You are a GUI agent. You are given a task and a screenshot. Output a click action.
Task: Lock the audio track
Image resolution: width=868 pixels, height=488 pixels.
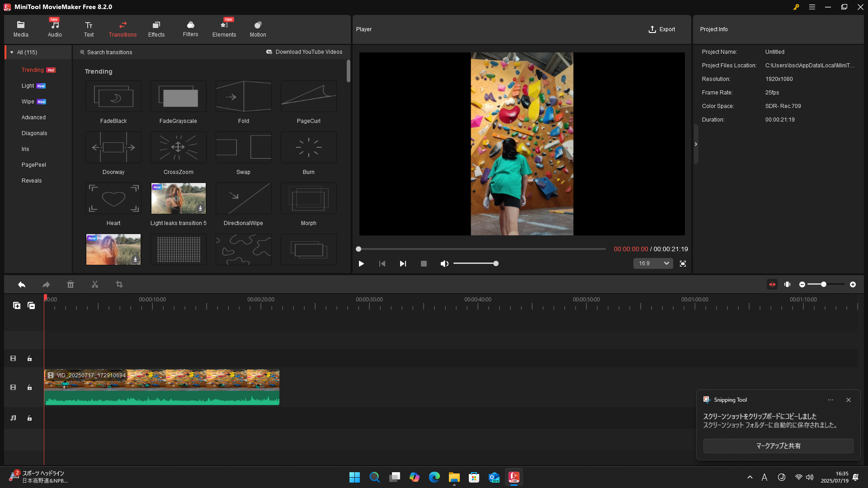click(29, 418)
